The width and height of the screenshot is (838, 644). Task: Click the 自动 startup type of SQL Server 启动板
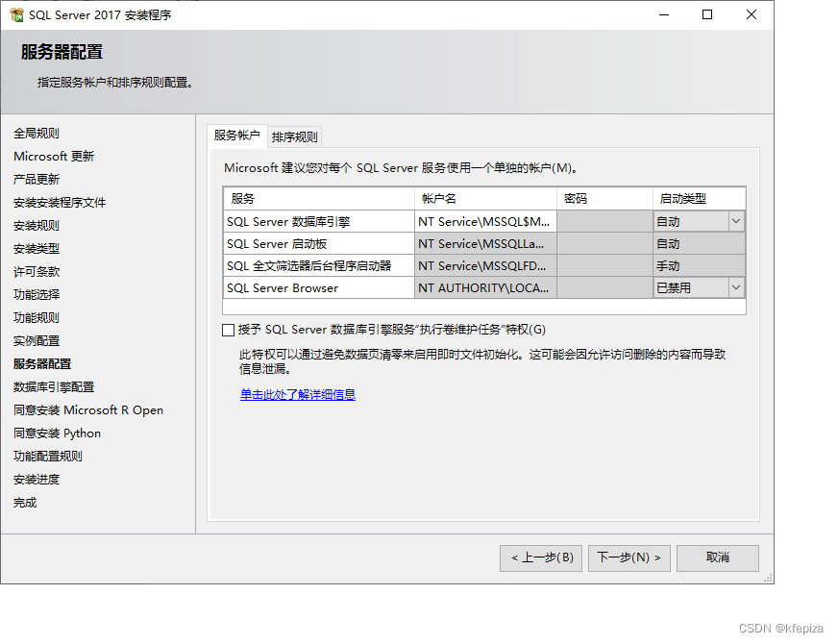699,244
